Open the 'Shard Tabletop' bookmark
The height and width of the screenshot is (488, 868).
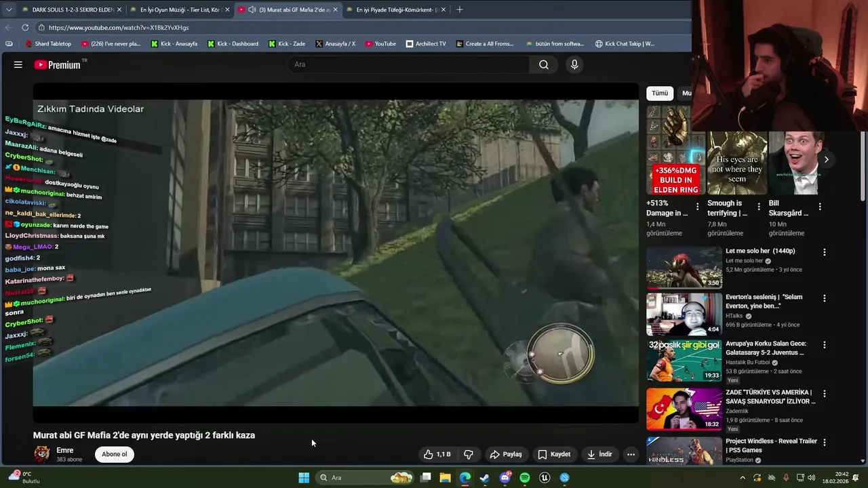pyautogui.click(x=48, y=43)
